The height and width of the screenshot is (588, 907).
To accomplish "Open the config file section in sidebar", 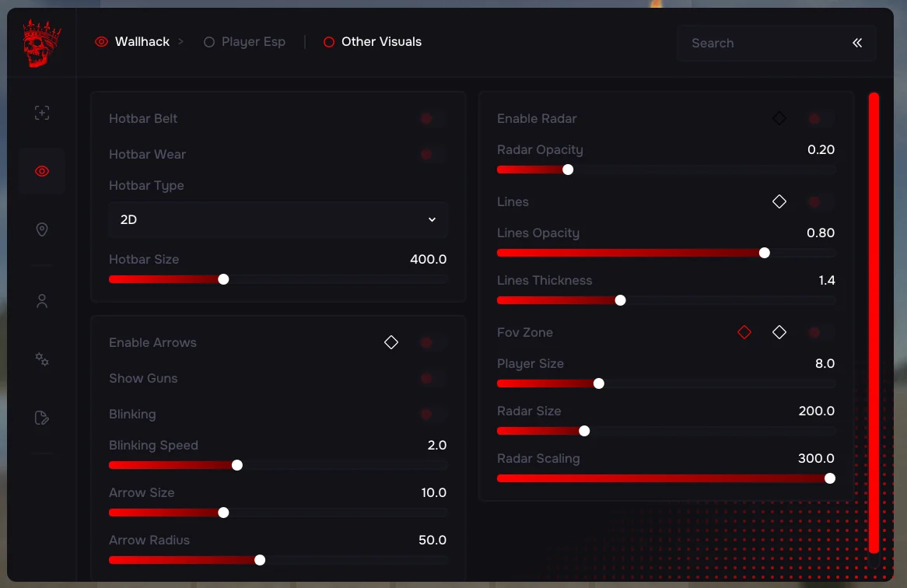I will point(42,418).
